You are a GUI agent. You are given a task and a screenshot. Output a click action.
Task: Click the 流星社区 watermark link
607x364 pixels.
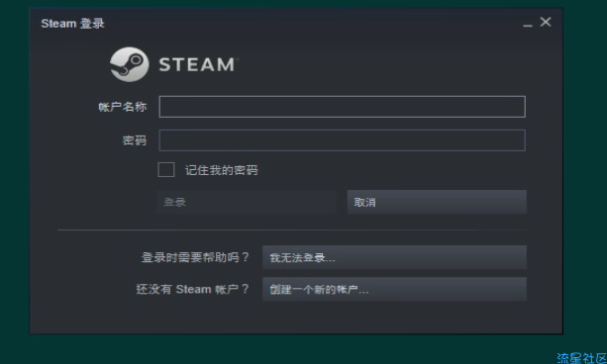(x=581, y=358)
